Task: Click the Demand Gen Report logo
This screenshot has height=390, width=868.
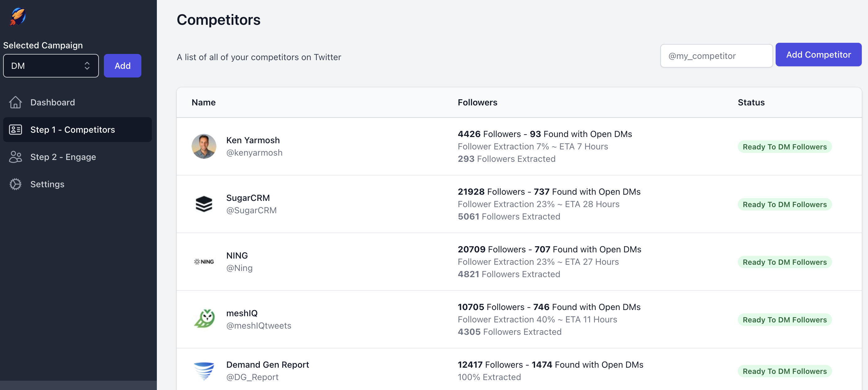Action: tap(204, 370)
